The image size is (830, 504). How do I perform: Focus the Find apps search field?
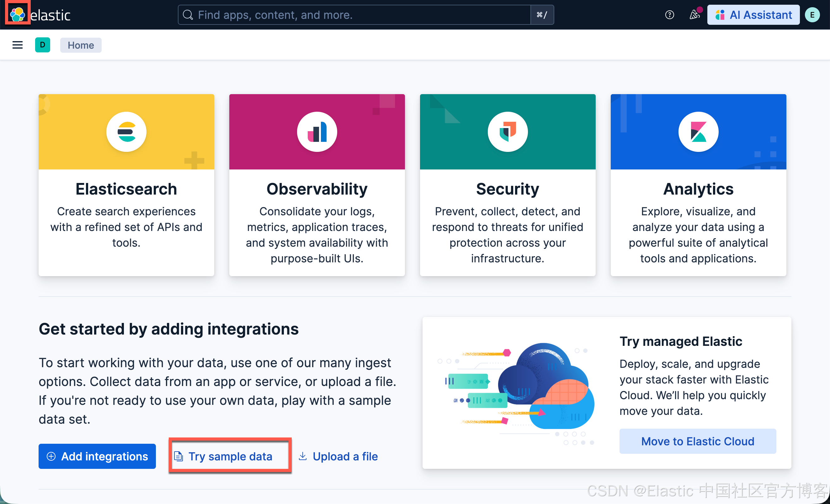point(354,14)
